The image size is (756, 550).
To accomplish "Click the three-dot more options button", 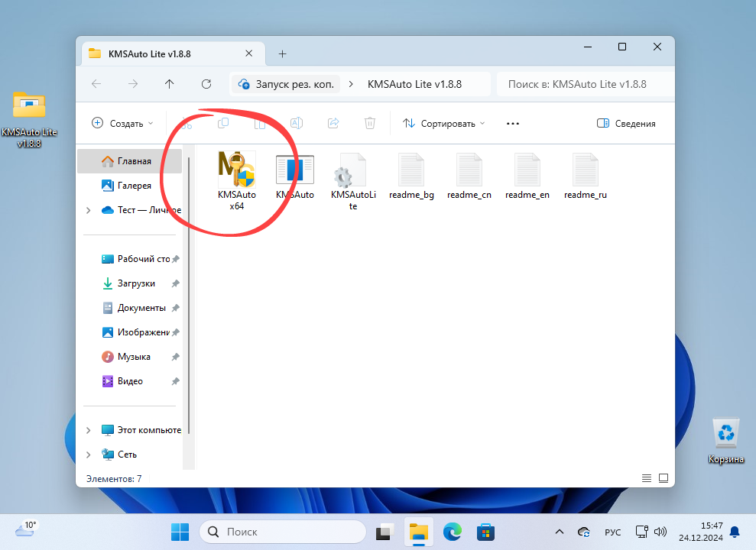I will tap(513, 123).
